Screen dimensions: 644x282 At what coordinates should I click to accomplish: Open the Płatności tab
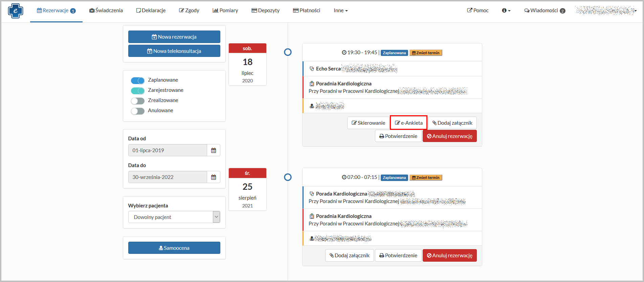pos(306,11)
